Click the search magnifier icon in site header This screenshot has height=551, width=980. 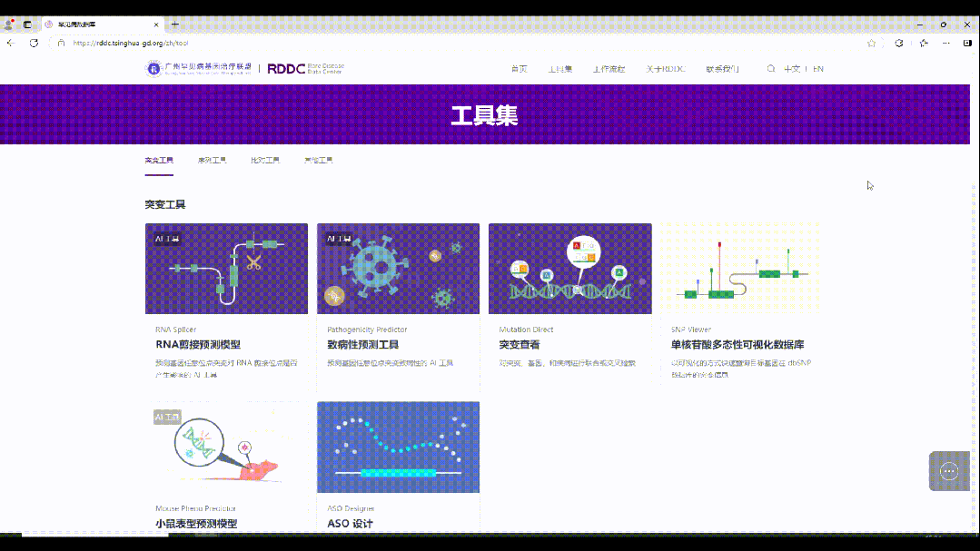[771, 69]
